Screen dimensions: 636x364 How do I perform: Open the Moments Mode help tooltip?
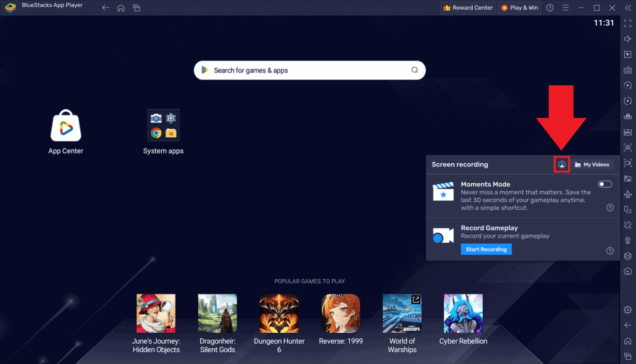pyautogui.click(x=609, y=207)
